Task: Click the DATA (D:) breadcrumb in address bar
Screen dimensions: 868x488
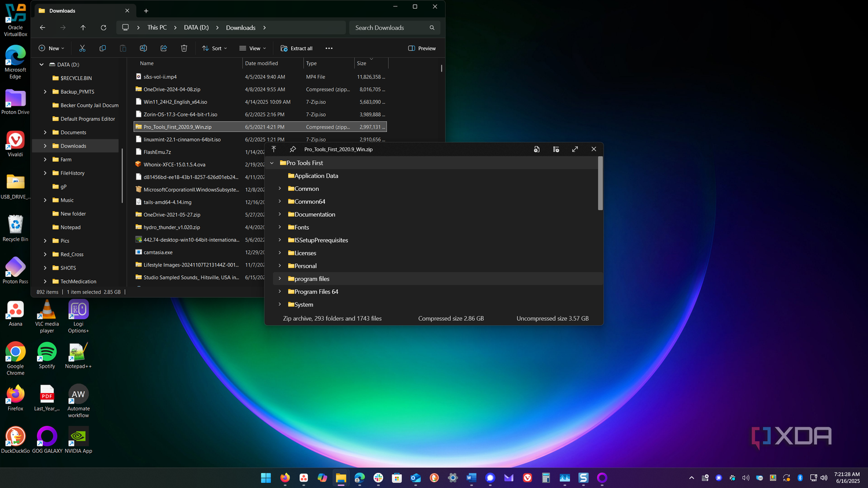Action: 196,28
